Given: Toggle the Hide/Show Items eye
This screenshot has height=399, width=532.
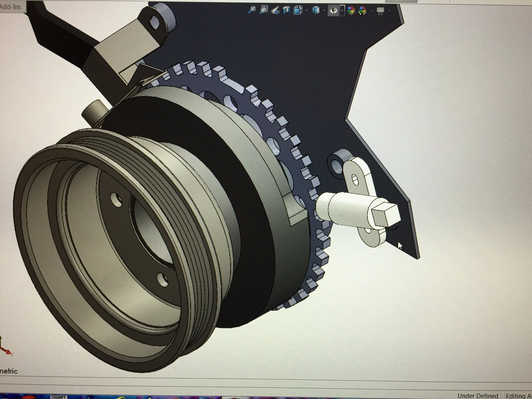Looking at the screenshot, I should coord(334,10).
